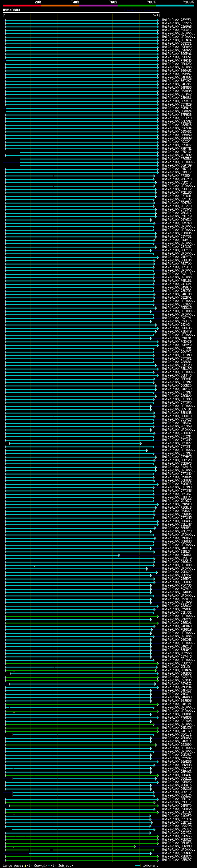Click the cyan ~100% identity legend segment
This screenshot has height=868, width=197.
[x=175, y=6]
